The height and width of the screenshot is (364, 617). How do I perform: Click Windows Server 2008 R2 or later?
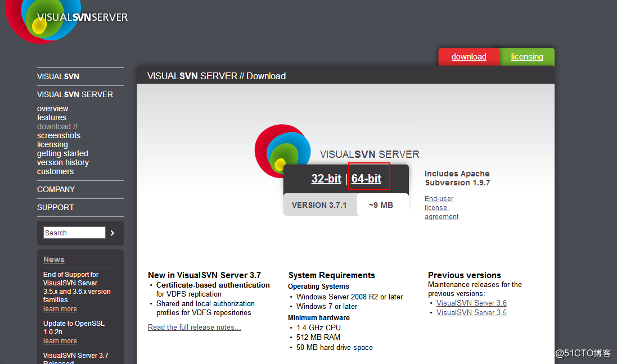tap(349, 297)
